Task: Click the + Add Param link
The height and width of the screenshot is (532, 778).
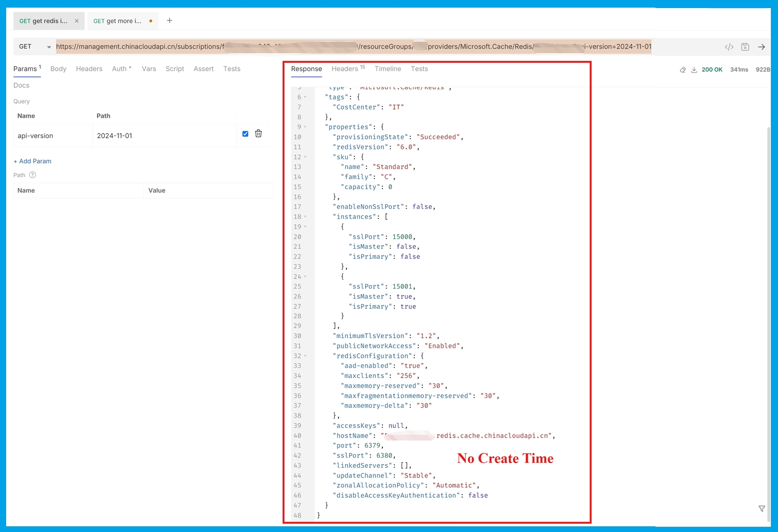Action: 32,161
